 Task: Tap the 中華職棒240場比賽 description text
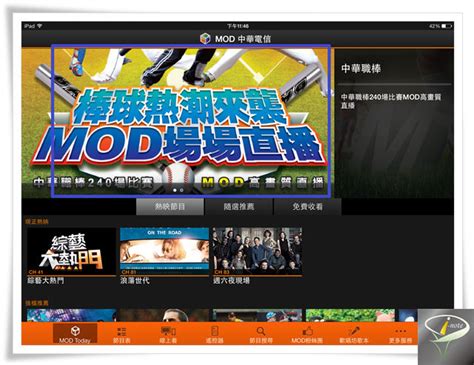pyautogui.click(x=391, y=101)
